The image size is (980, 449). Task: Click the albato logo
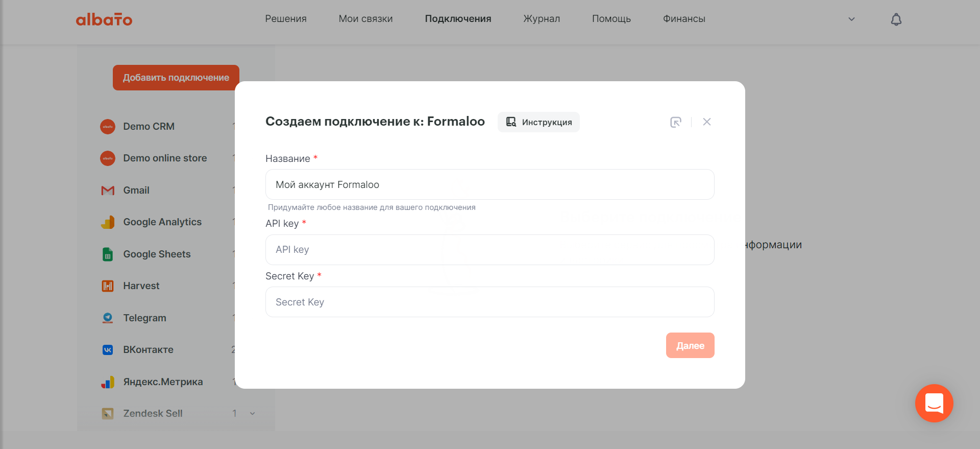(x=104, y=19)
